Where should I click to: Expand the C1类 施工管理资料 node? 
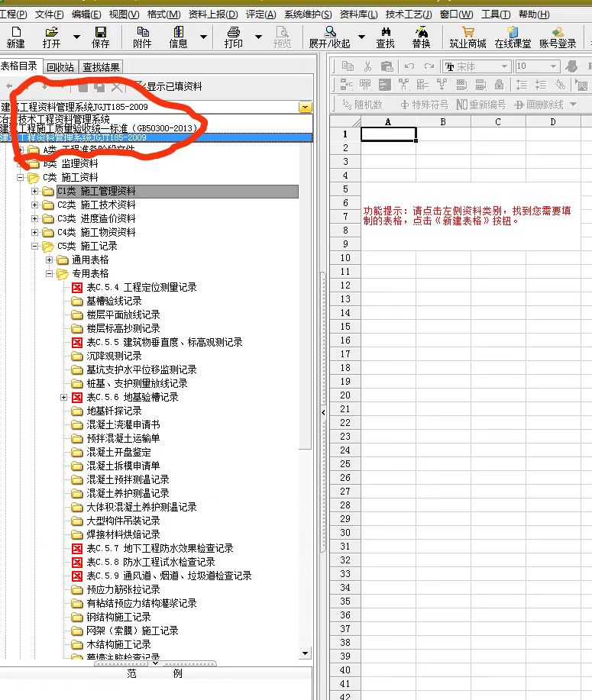click(34, 191)
